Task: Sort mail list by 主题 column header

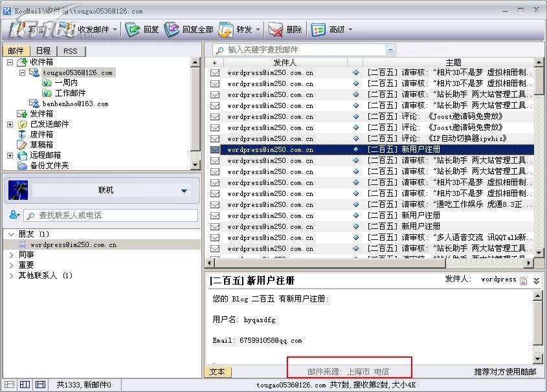Action: coord(453,63)
